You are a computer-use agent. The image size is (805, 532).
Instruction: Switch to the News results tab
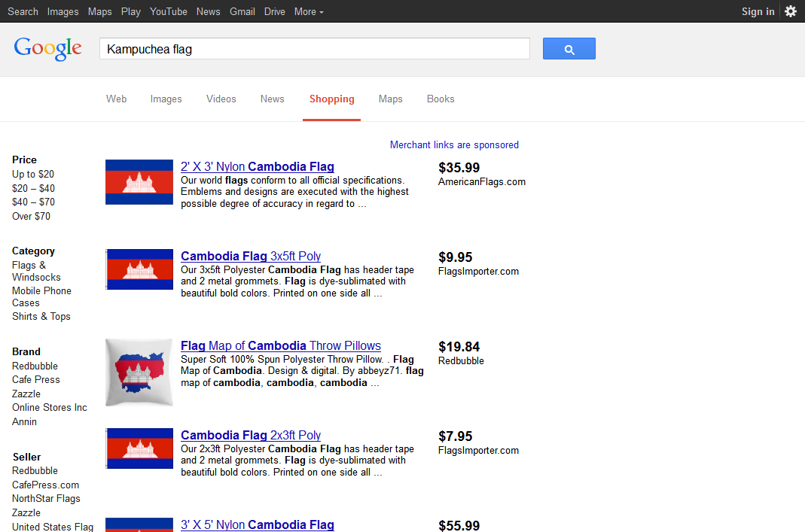[x=272, y=99]
